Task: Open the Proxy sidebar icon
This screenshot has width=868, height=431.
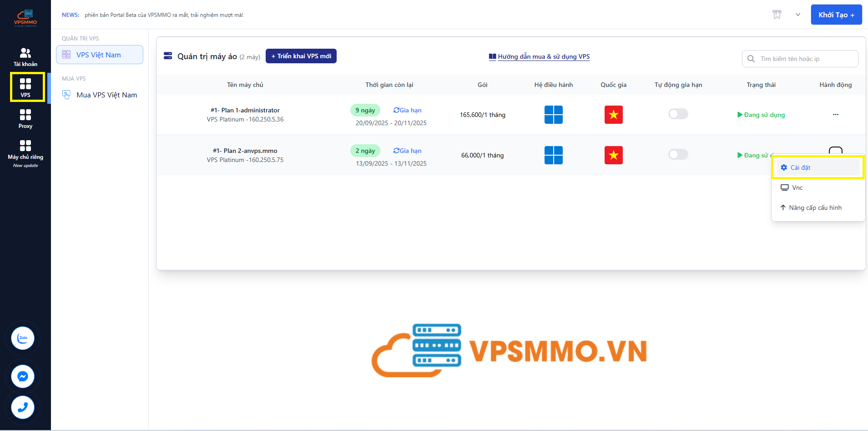Action: tap(25, 119)
